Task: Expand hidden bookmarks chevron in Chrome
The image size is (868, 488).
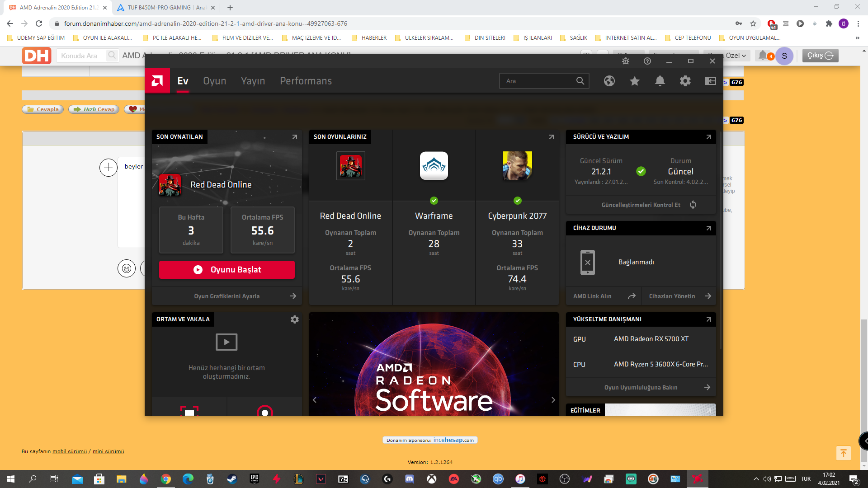Action: [x=857, y=38]
